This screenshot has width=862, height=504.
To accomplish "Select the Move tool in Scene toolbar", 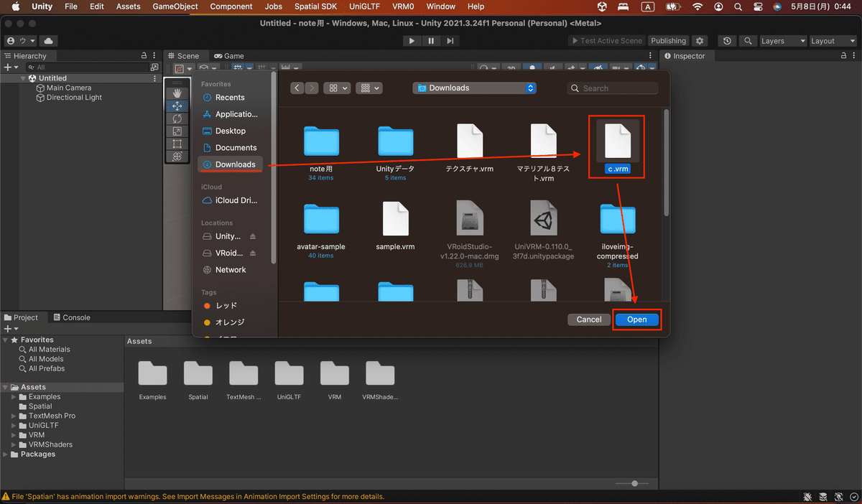I will [177, 106].
